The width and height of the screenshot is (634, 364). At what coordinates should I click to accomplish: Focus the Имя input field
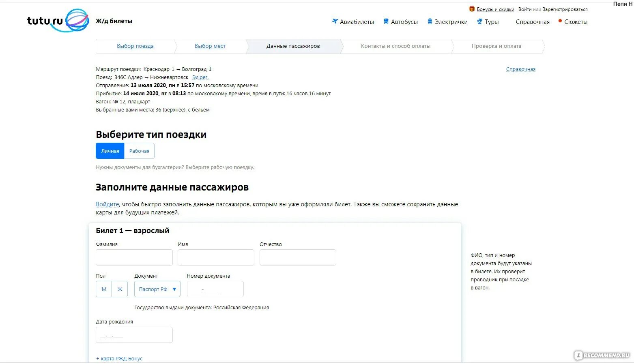coord(216,257)
